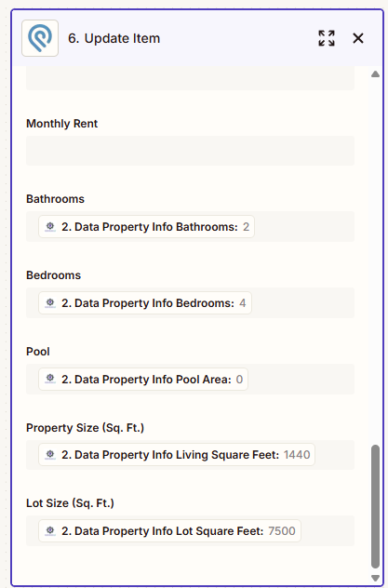Viewport: 388px width, 588px height.
Task: Click the Lot Square Feet pill icon
Action: 50,531
